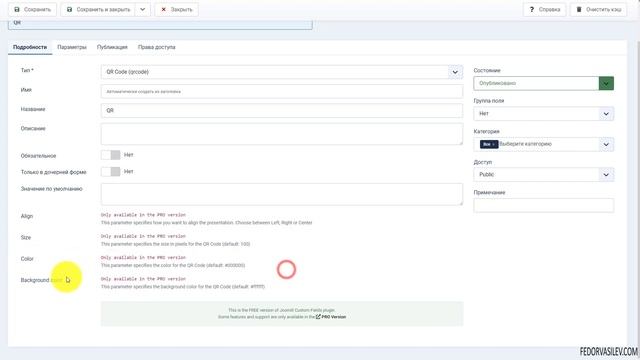Switch to the Подробности tab
640x360 pixels.
click(30, 47)
